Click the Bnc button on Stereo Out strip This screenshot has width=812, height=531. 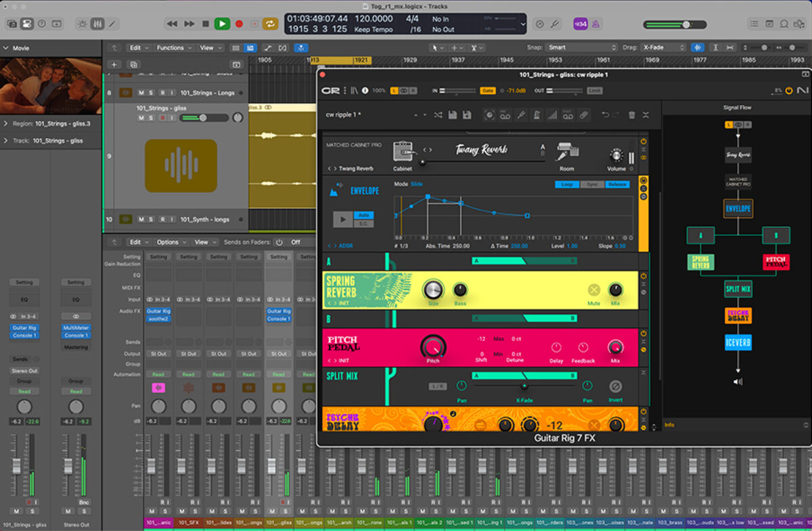(x=84, y=503)
